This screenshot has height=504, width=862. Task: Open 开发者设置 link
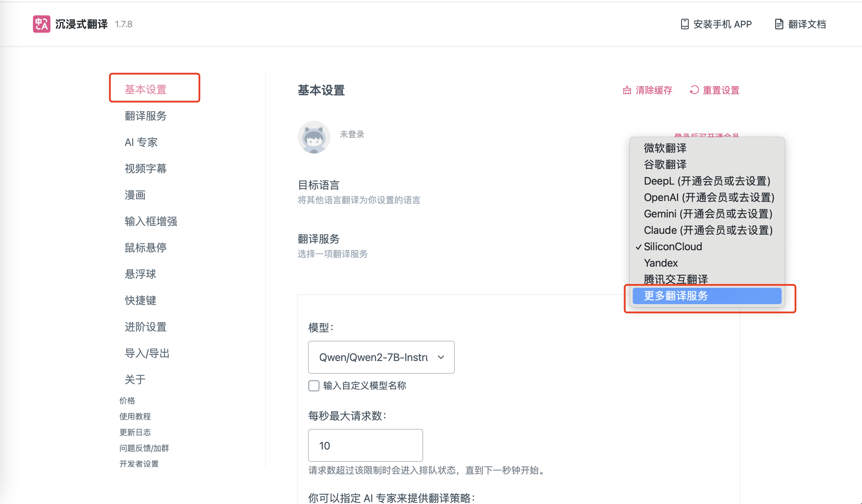139,464
